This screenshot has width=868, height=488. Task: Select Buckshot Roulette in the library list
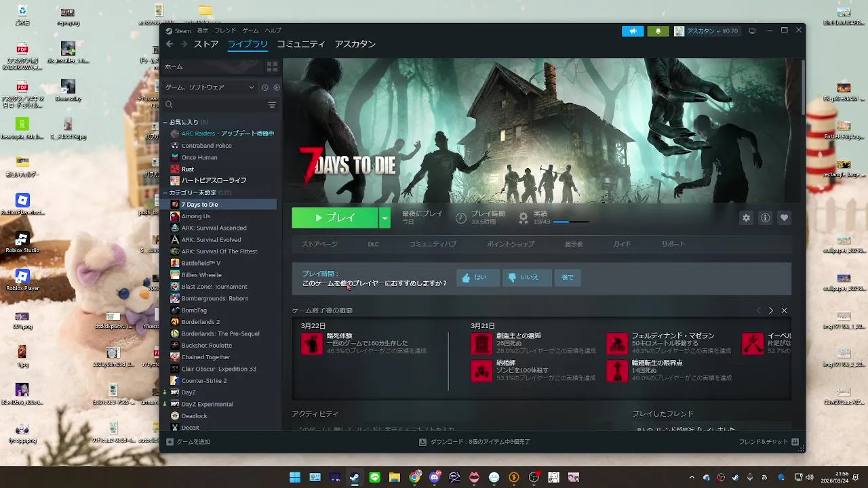(x=222, y=345)
